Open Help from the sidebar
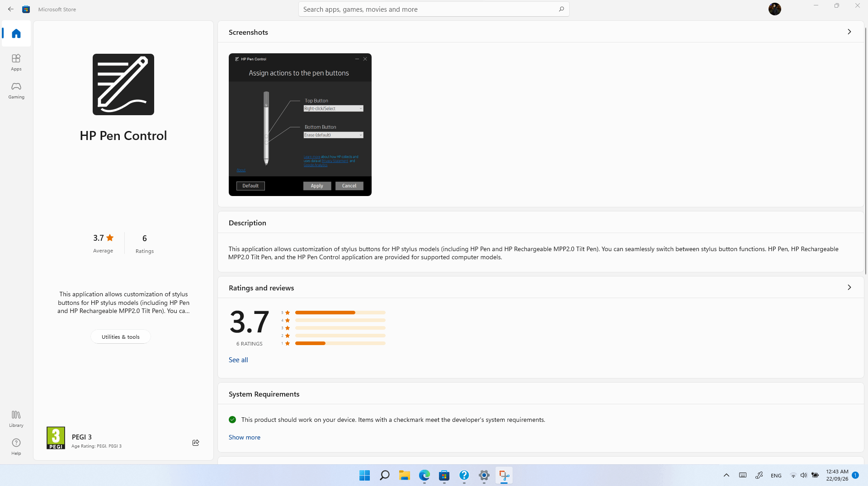The image size is (868, 486). coord(16,446)
